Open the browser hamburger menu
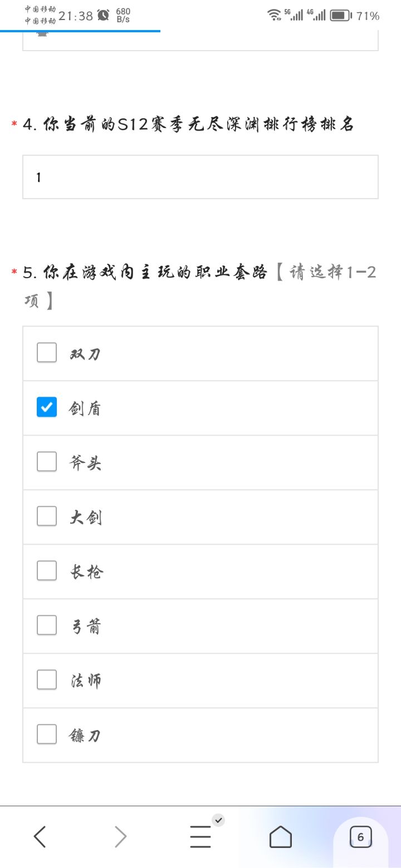The height and width of the screenshot is (868, 401). pyautogui.click(x=200, y=836)
